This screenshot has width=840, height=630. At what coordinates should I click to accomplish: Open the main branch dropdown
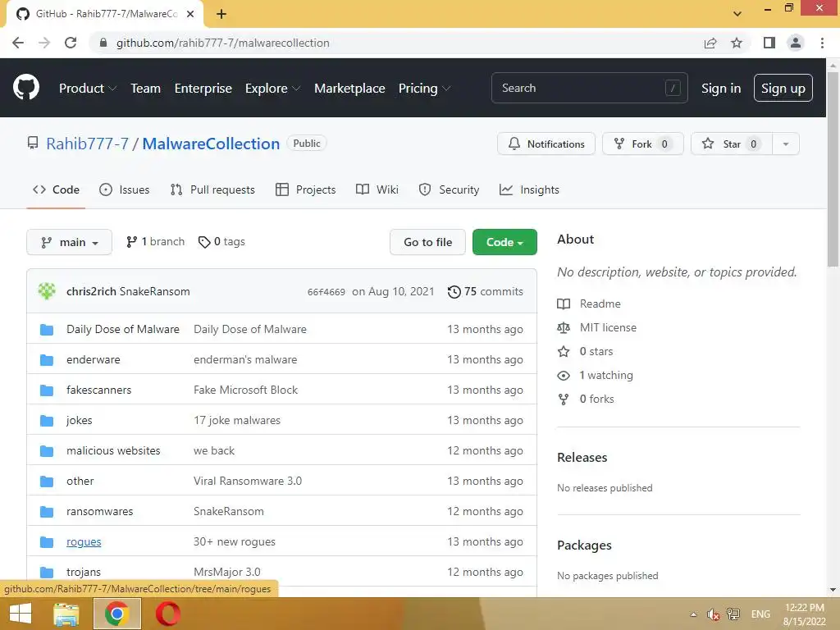(x=69, y=242)
